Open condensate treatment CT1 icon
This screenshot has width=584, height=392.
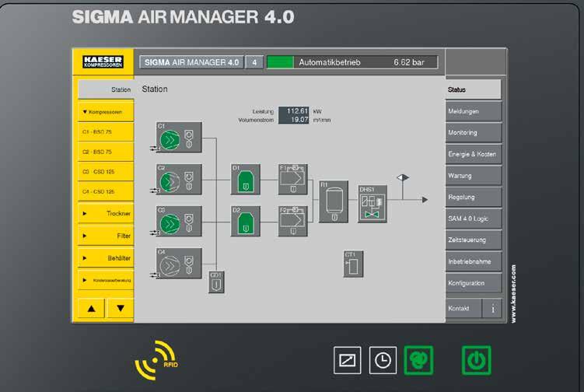click(353, 264)
